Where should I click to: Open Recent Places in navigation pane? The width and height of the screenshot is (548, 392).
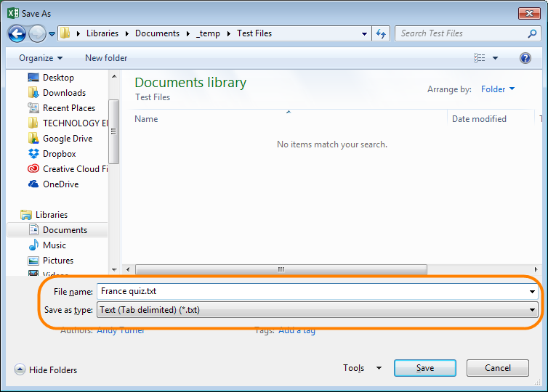(x=69, y=108)
